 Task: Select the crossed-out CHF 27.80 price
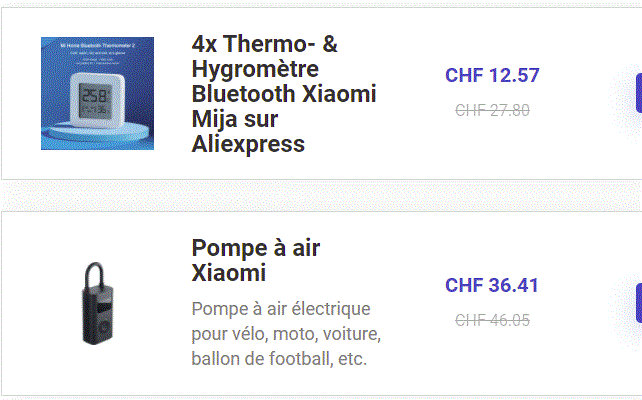pyautogui.click(x=492, y=110)
